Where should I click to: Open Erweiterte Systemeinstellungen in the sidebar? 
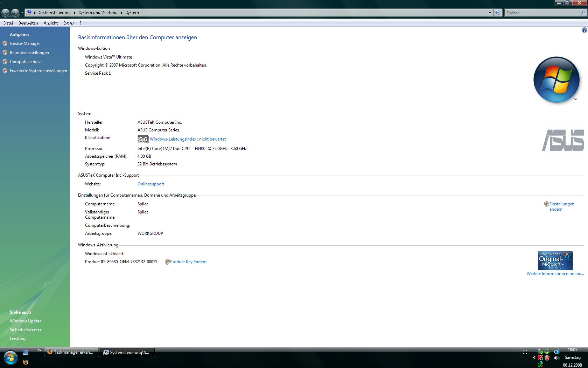tap(38, 71)
